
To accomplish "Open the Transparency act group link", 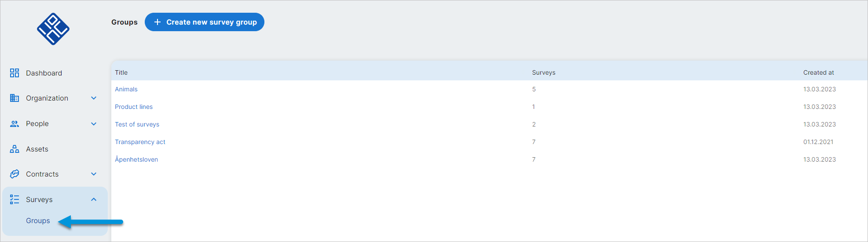I will pos(140,142).
